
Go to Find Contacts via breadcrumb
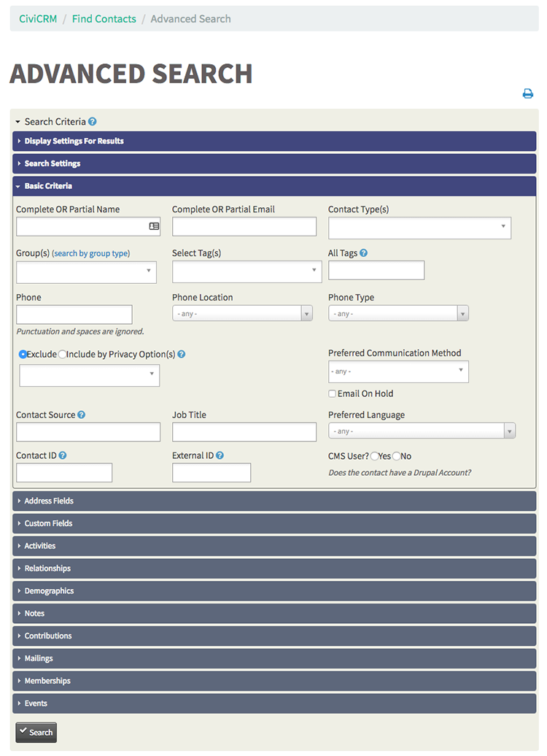[x=104, y=18]
